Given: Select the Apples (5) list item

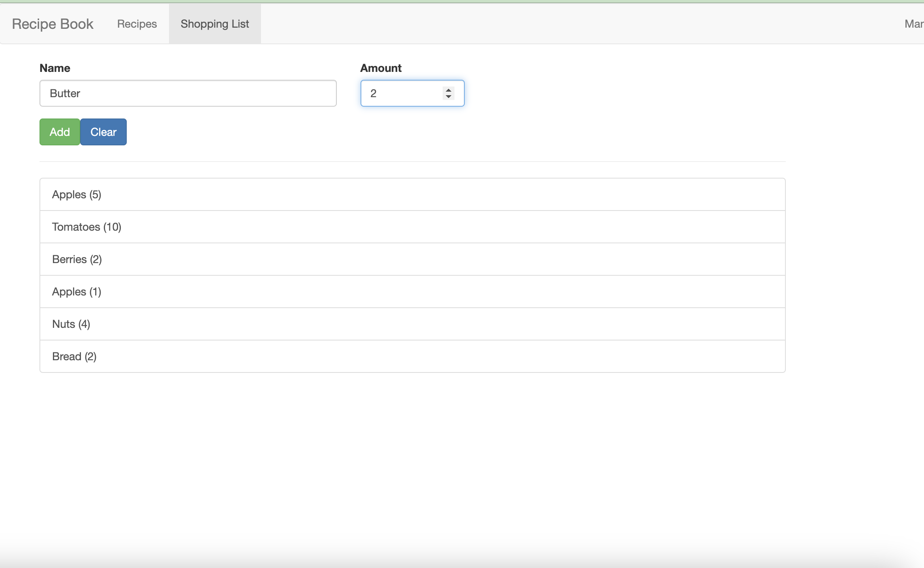Looking at the screenshot, I should [x=412, y=194].
